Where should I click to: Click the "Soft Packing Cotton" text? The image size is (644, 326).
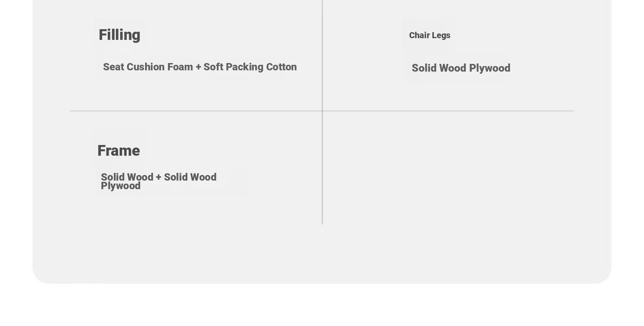[250, 67]
